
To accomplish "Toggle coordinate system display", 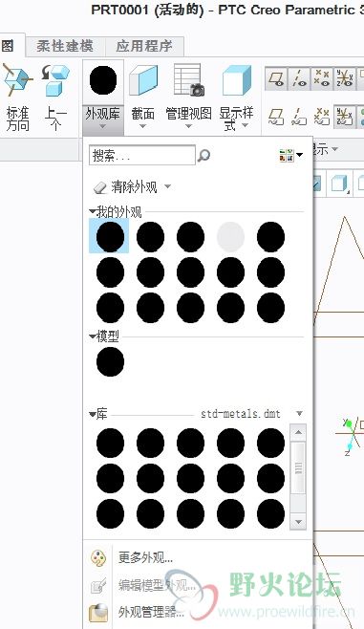I will point(344,78).
